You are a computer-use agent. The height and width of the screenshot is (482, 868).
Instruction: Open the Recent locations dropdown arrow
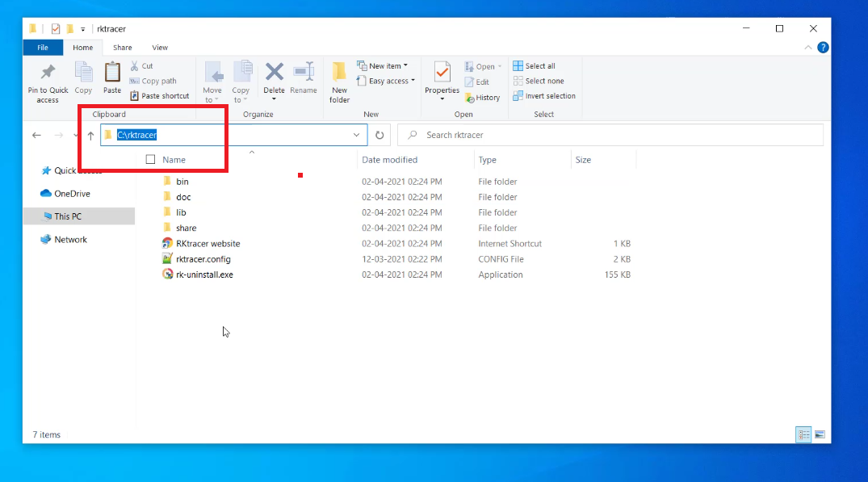[x=76, y=135]
